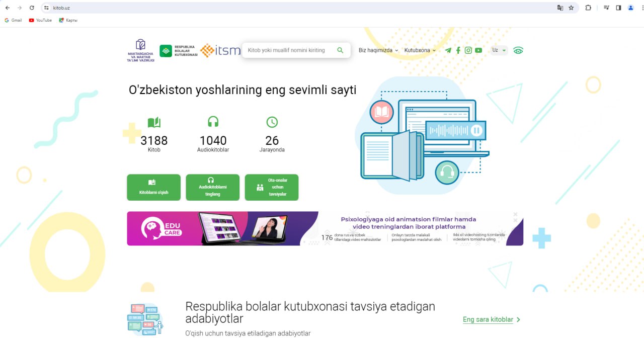Open the Facebook page icon
The height and width of the screenshot is (338, 644).
click(x=458, y=50)
